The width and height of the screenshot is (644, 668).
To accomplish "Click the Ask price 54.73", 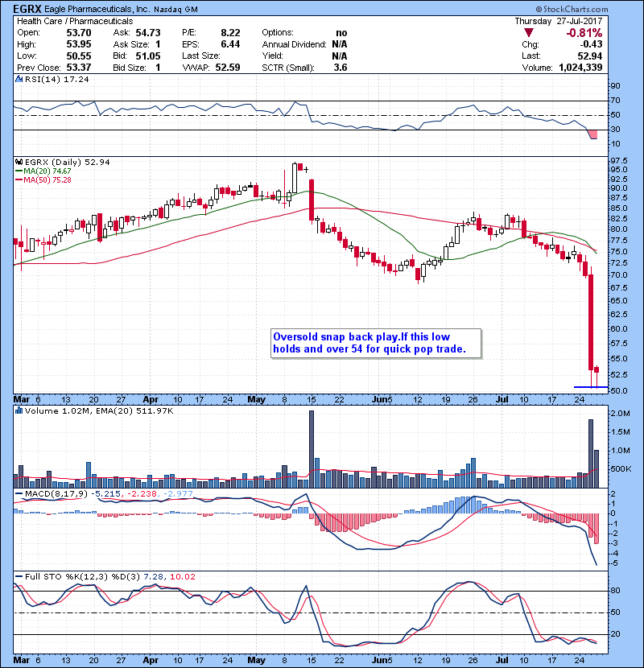I will [x=148, y=33].
